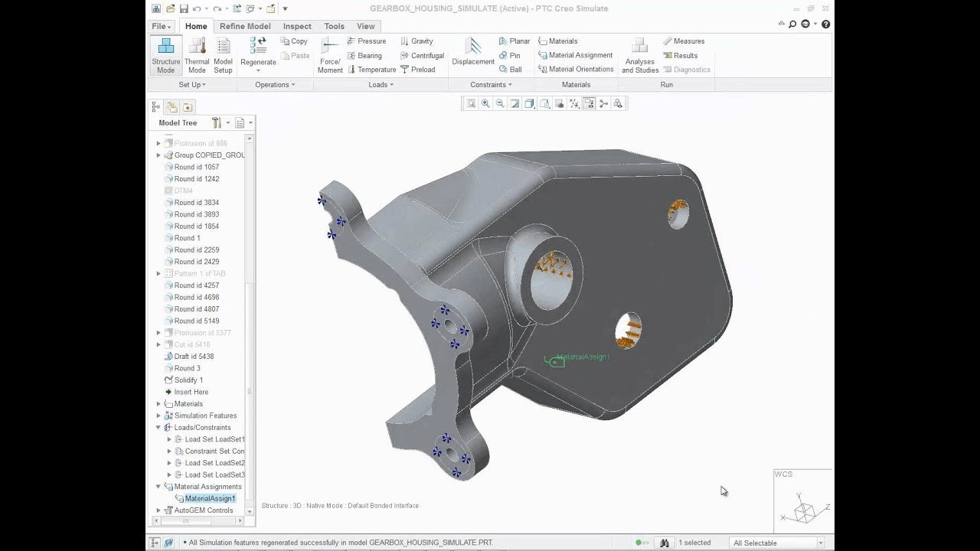Expand the AutoGEM Controls node
The height and width of the screenshot is (551, 980).
pos(158,510)
